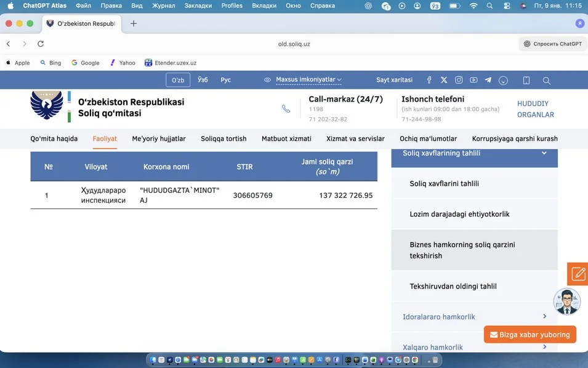Expand the Idoralararo hamkorlik section
588x368 pixels.
pyautogui.click(x=544, y=317)
